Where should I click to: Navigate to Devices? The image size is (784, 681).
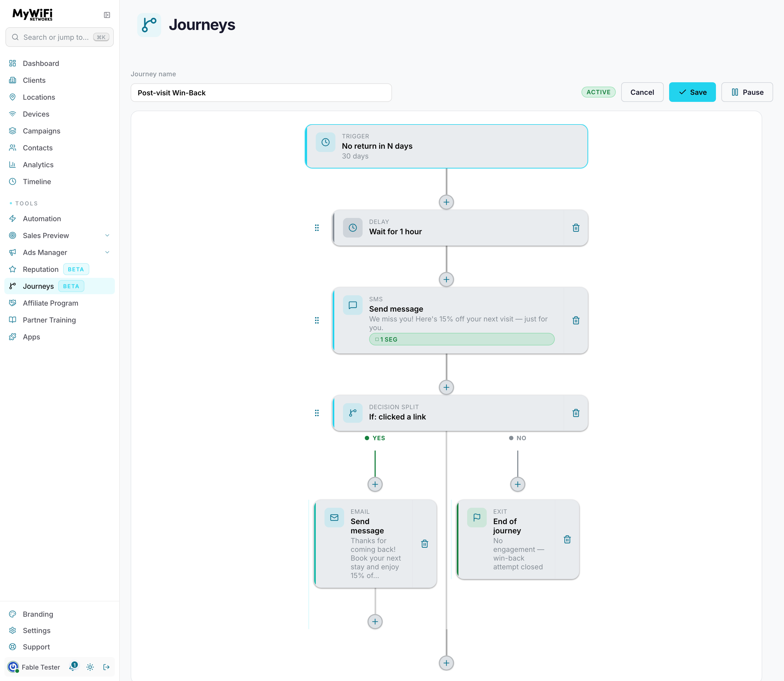60,114
